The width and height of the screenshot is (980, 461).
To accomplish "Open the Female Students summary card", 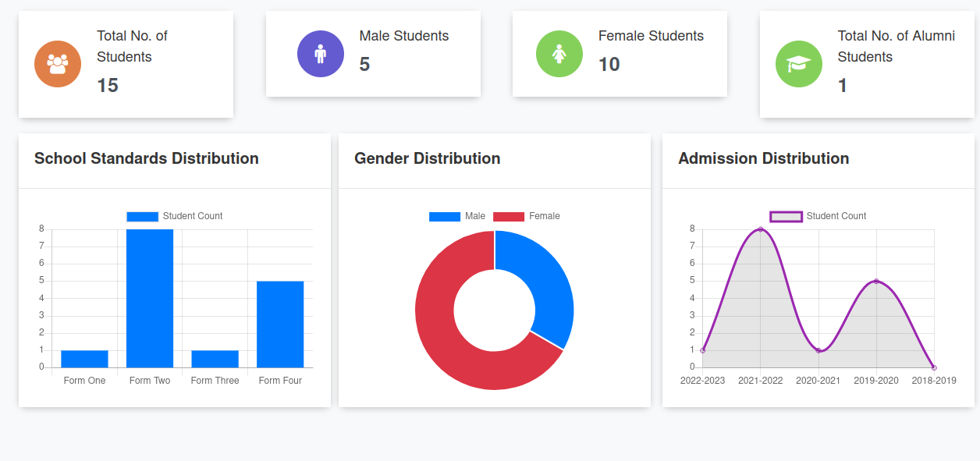I will coord(619,53).
